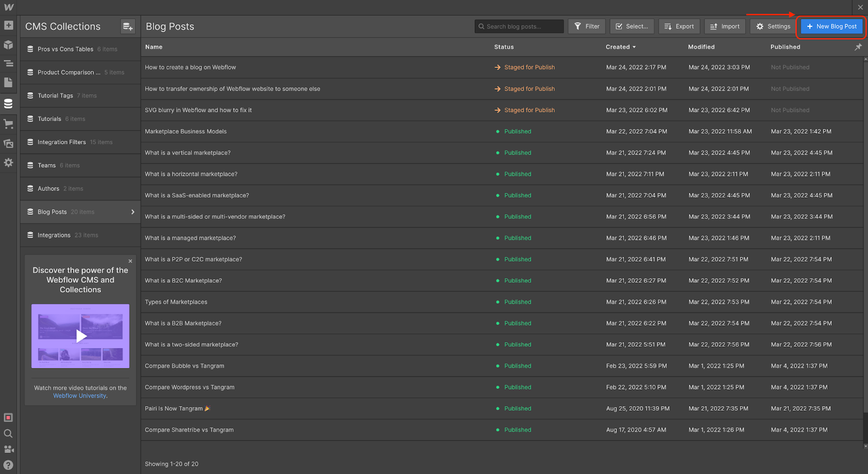Play the Webflow CMS tutorial video

[80, 336]
